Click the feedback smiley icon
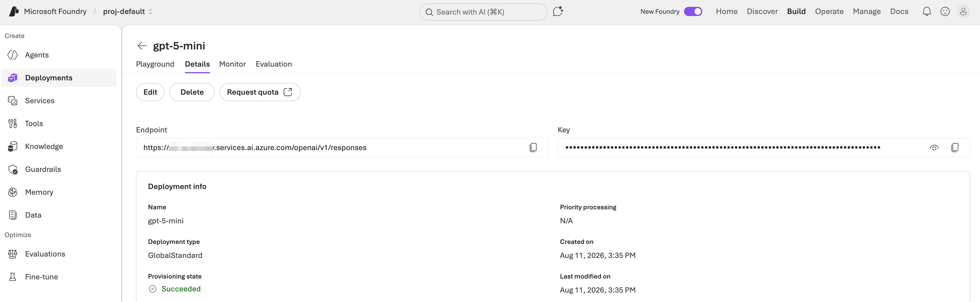 945,11
